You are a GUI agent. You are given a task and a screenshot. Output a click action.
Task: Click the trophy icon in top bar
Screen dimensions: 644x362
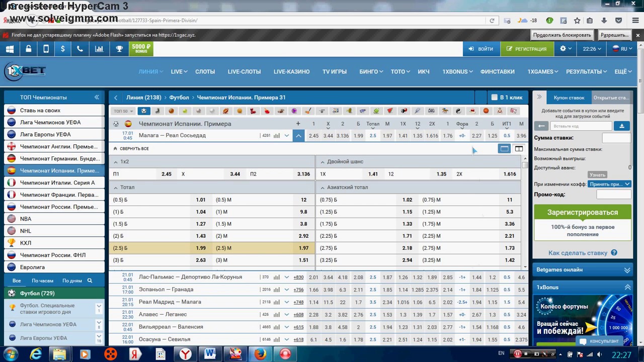(x=119, y=49)
